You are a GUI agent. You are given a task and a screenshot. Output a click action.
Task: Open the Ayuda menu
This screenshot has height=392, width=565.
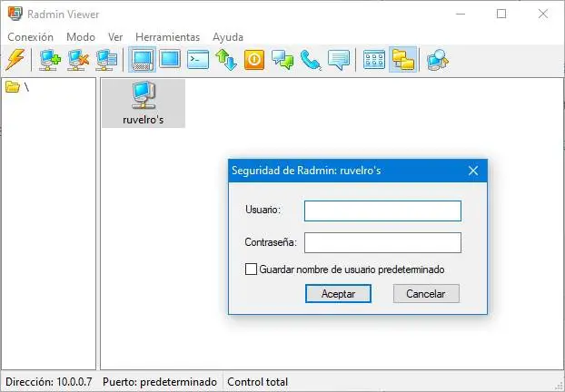(x=228, y=36)
